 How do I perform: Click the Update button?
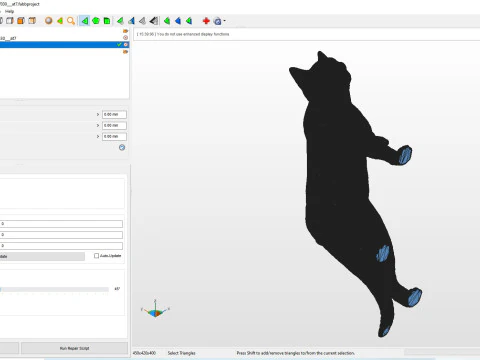(42, 256)
